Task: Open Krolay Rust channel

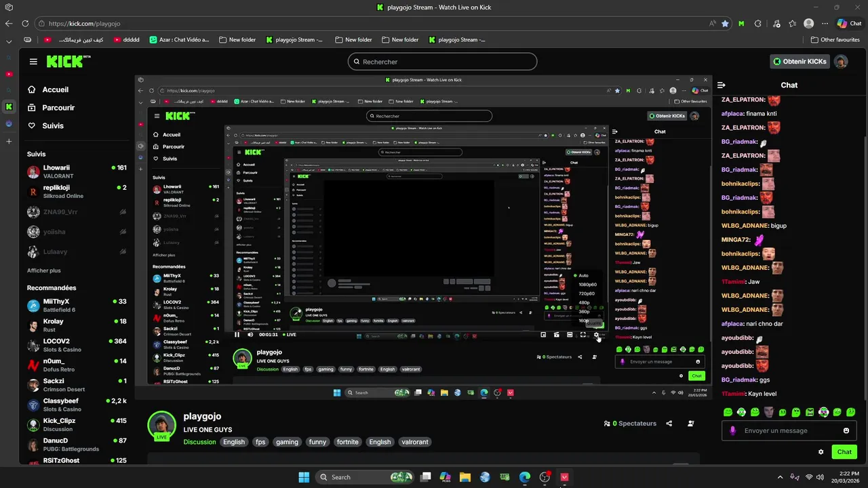Action: tap(77, 325)
